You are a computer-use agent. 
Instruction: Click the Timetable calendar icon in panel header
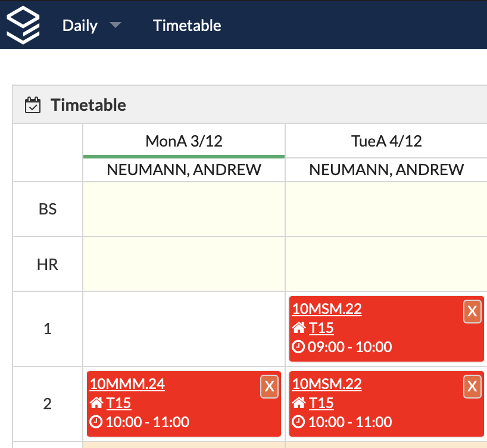click(x=32, y=105)
